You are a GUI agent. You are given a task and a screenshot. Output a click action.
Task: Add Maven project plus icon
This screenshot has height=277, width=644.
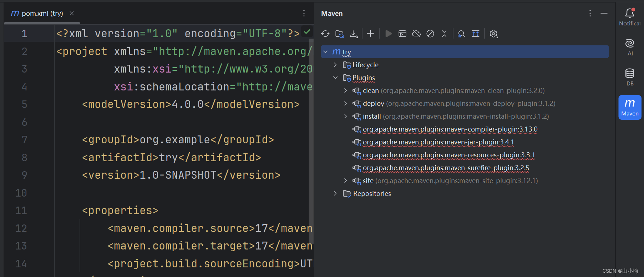(370, 34)
